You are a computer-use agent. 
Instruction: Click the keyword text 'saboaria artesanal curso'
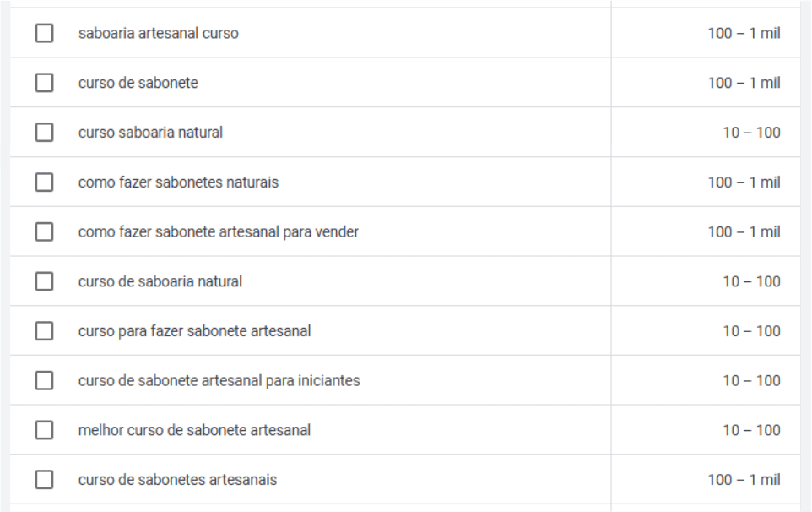(x=158, y=34)
